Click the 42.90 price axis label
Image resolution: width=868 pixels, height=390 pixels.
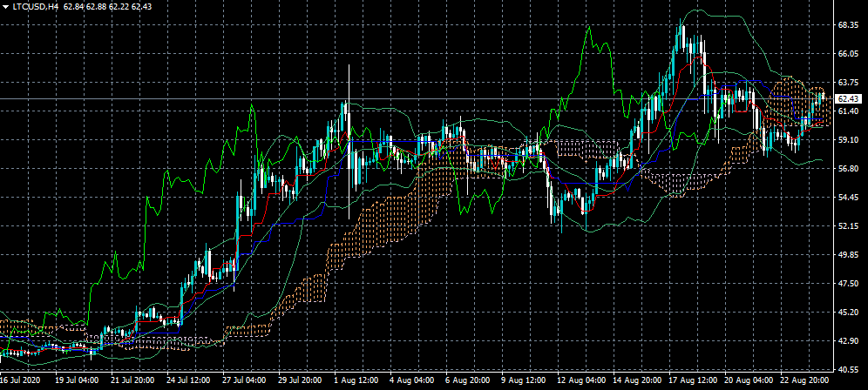tap(847, 341)
